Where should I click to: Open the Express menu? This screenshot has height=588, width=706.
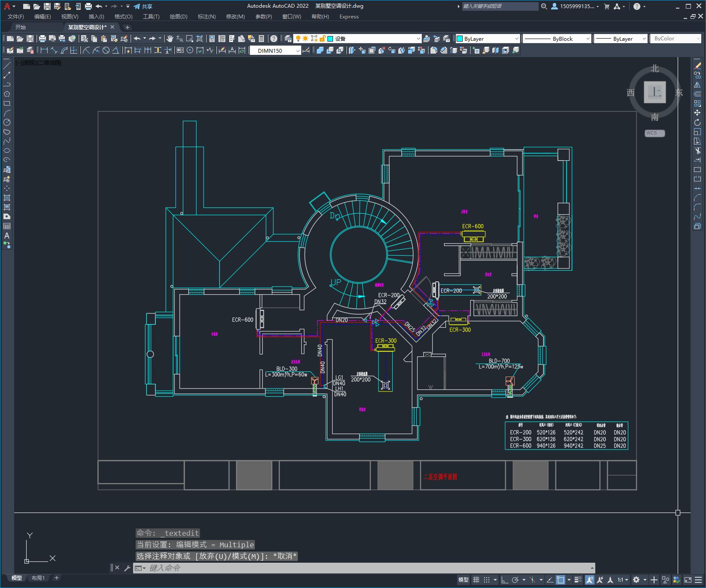coord(349,17)
